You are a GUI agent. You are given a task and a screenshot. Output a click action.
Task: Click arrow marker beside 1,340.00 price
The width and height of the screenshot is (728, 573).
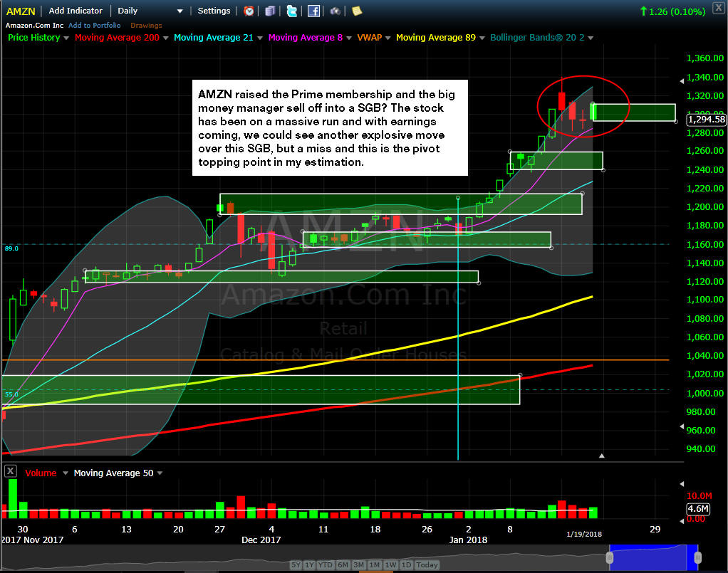click(682, 81)
